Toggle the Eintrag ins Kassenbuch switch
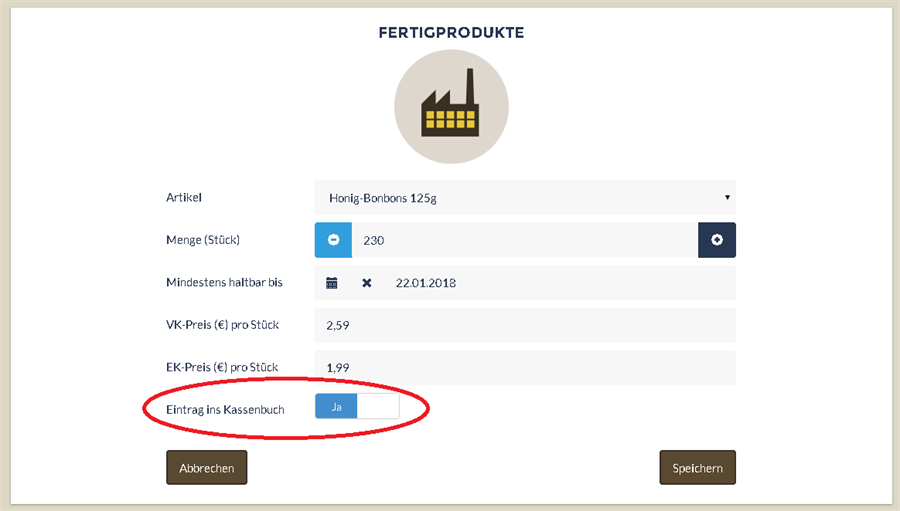 (x=357, y=407)
